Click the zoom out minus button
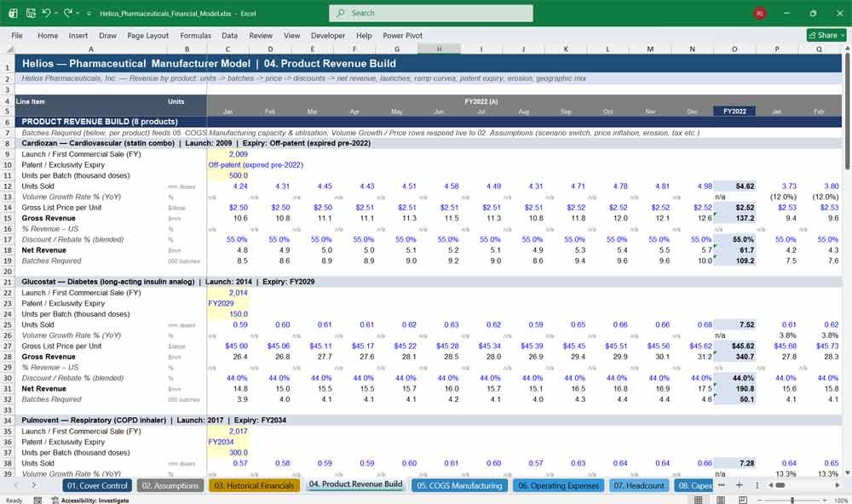Viewport: 852px width, 504px height. coord(760,500)
